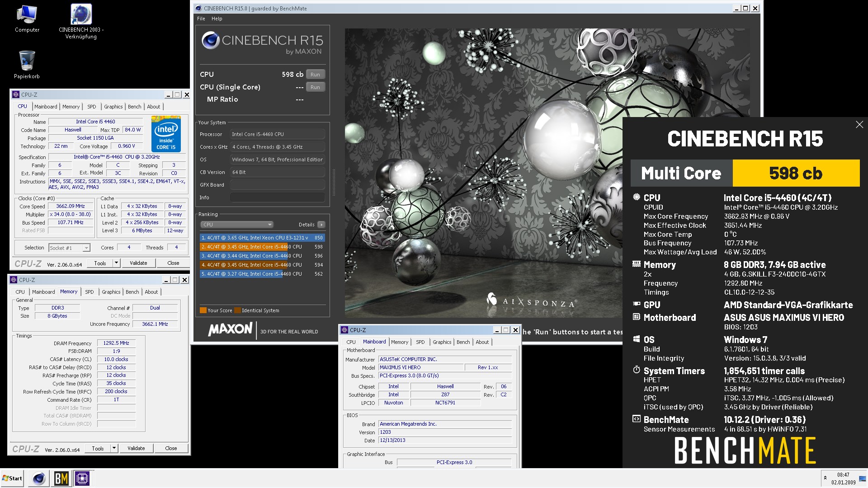Click Close button in top CPU-Z window
Viewport: 868px width, 488px height.
point(173,263)
